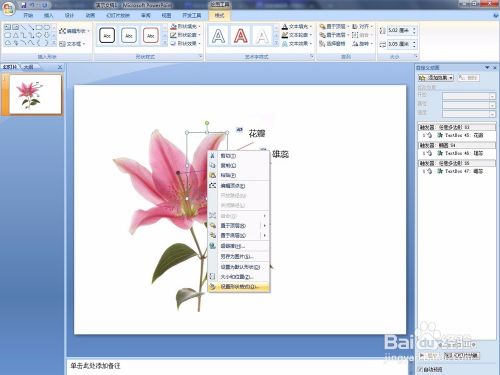
Task: Open 选择窗格 (Selection Pane) in ribbon
Action: pyautogui.click(x=332, y=44)
